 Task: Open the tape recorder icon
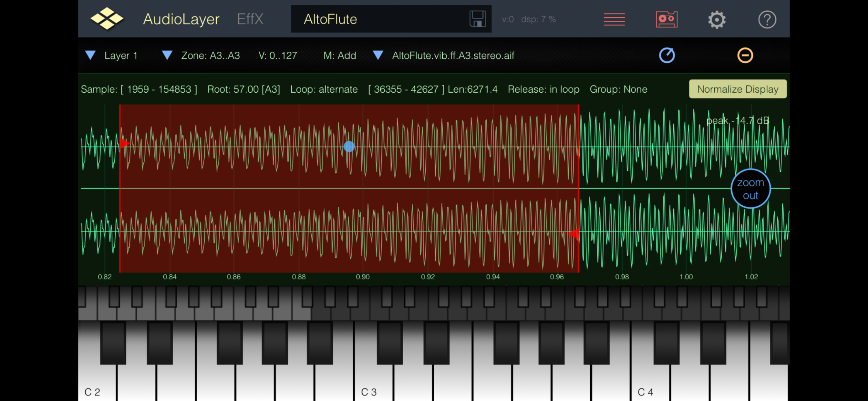(x=666, y=19)
